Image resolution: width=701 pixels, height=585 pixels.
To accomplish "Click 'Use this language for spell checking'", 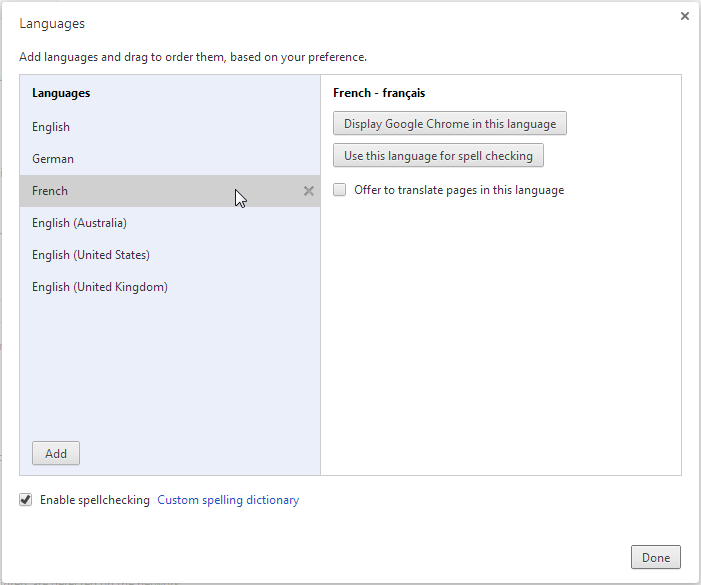I will (438, 156).
